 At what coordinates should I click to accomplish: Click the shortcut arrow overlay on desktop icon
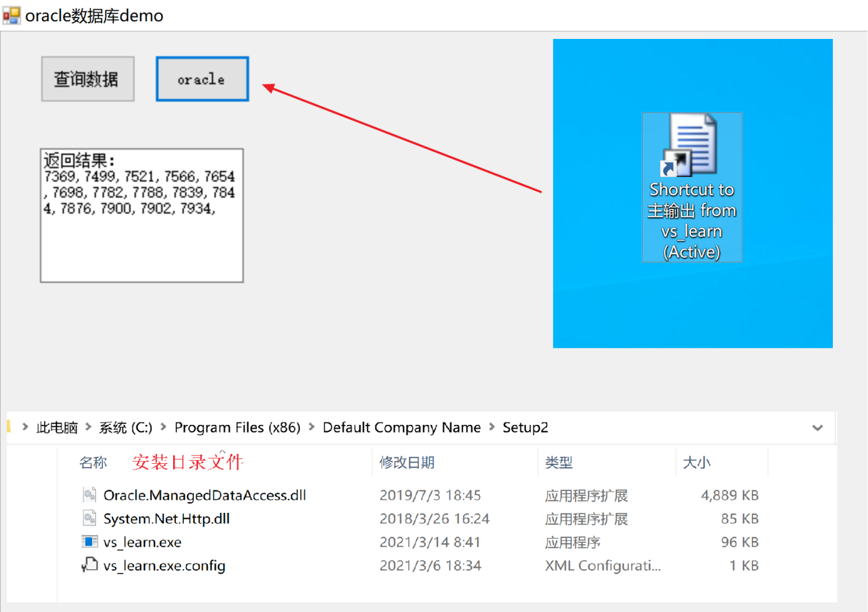click(x=668, y=167)
